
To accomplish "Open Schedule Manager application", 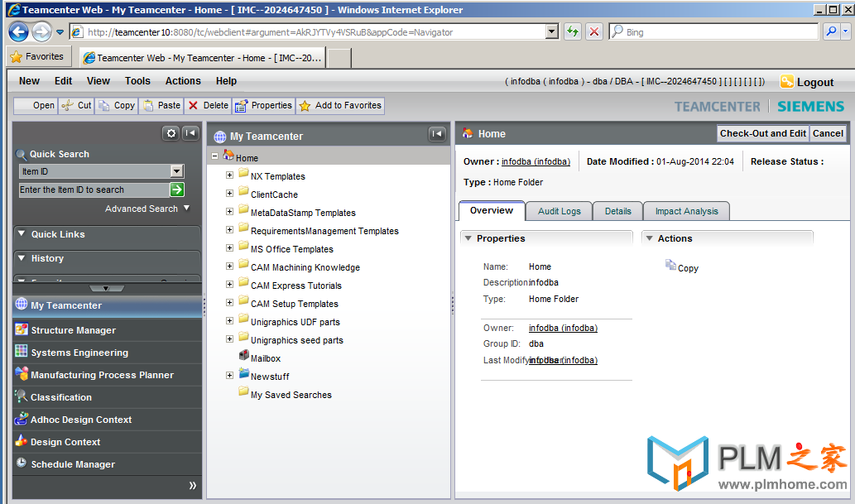I will coord(108,464).
